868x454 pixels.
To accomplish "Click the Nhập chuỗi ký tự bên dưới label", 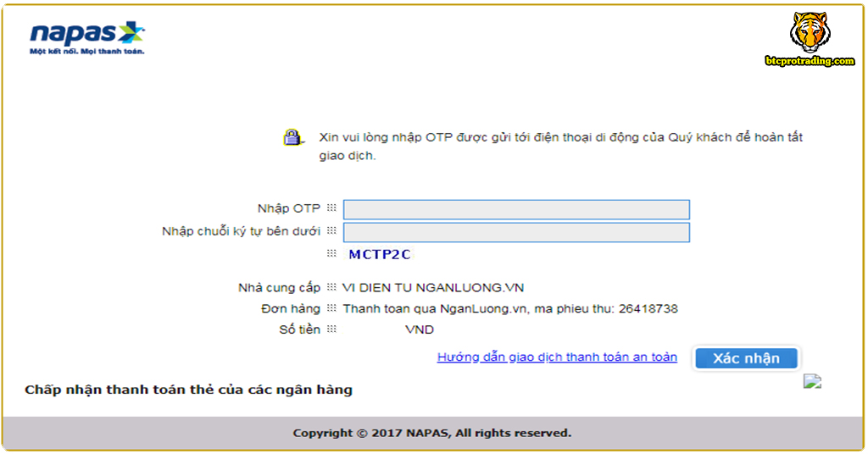I will point(241,231).
